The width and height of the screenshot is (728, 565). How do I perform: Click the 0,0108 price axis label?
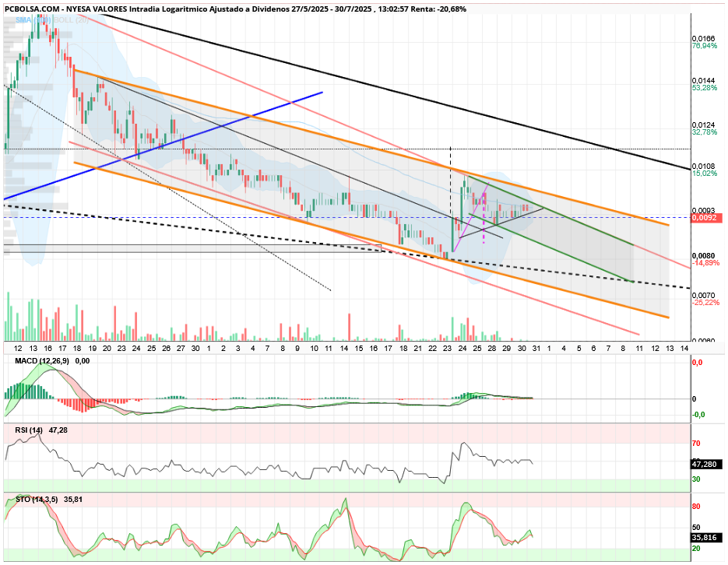click(703, 166)
